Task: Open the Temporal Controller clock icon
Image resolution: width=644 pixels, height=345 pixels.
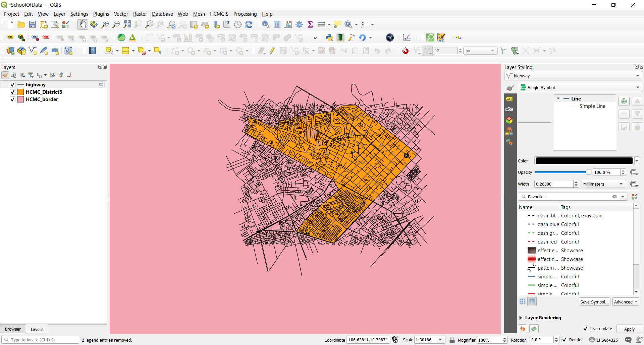Action: click(x=238, y=24)
